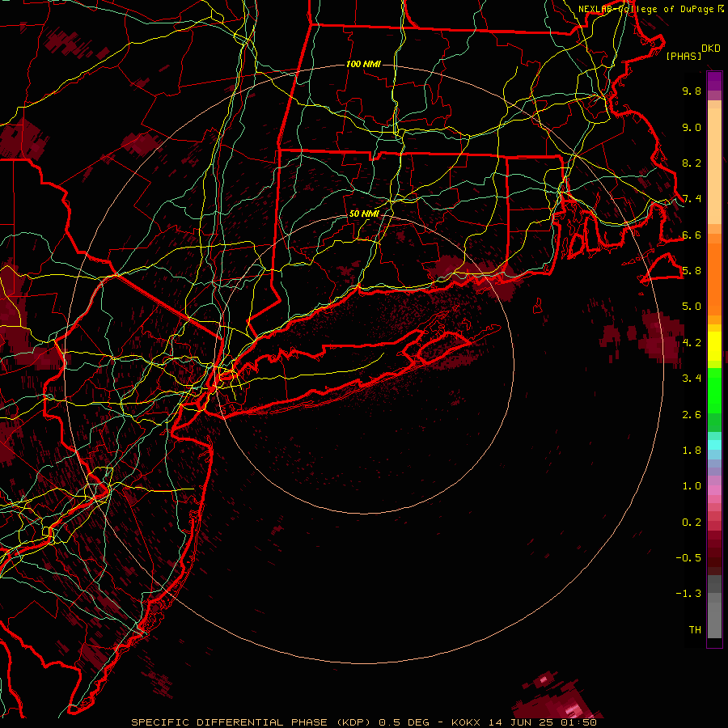Click the 3.4 value on the scale
This screenshot has height=728, width=728.
pos(692,379)
